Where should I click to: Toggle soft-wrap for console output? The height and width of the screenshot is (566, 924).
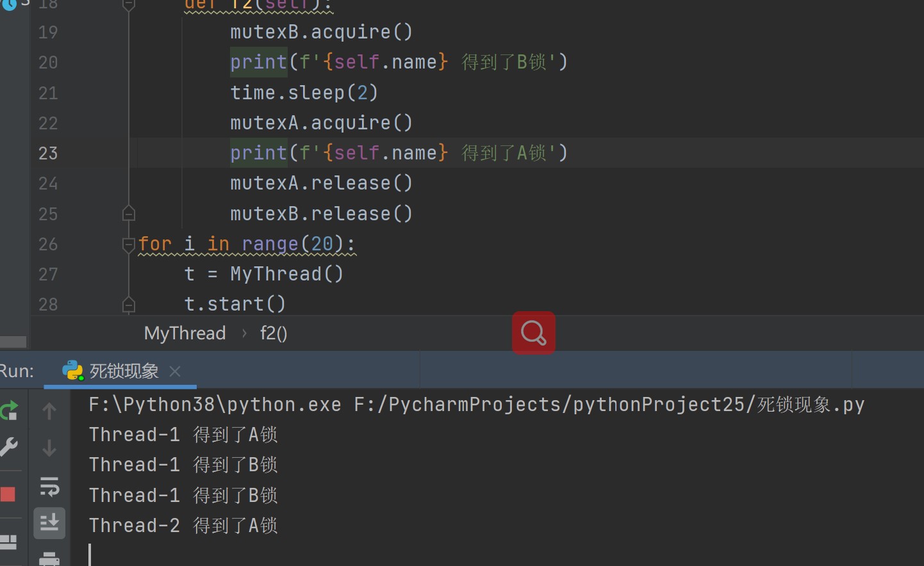pos(49,487)
